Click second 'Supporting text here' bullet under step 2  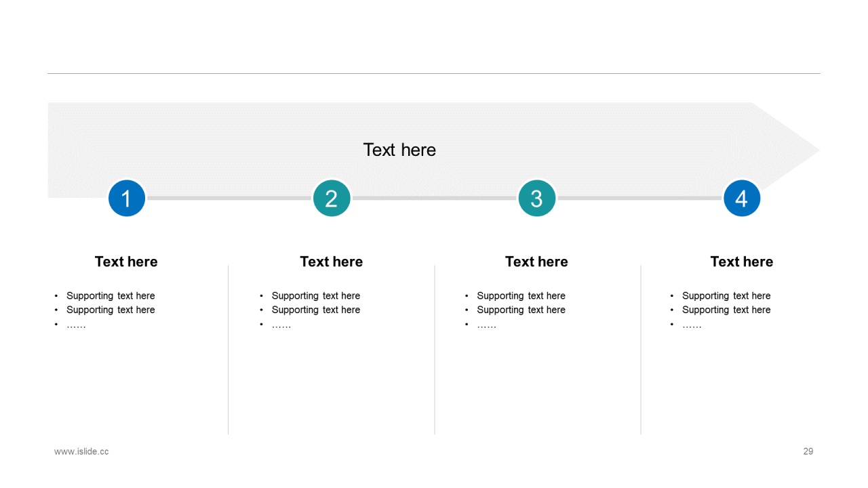click(x=316, y=310)
